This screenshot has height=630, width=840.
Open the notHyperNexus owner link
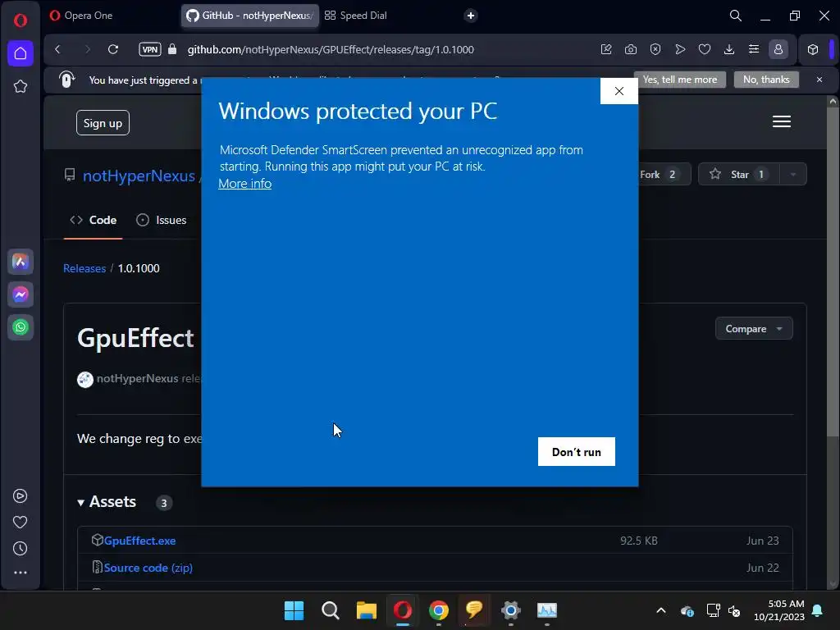(x=139, y=176)
